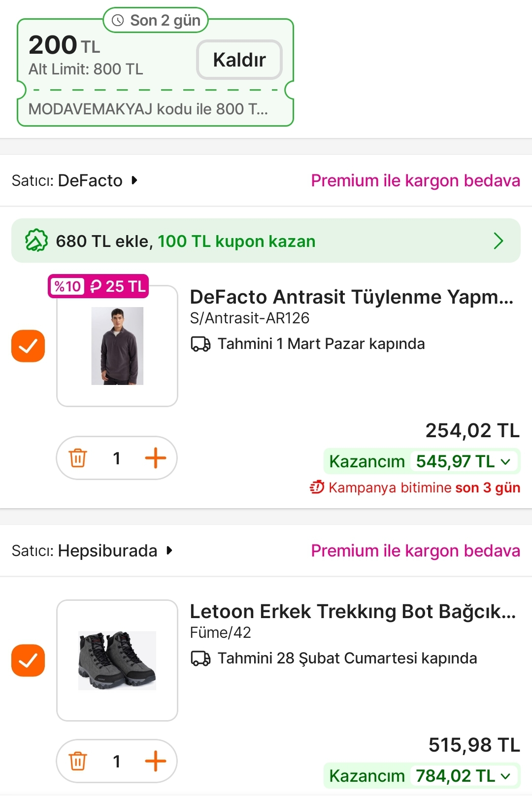532x798 pixels.
Task: Open the DeFacto Antrasit product title
Action: [x=352, y=297]
